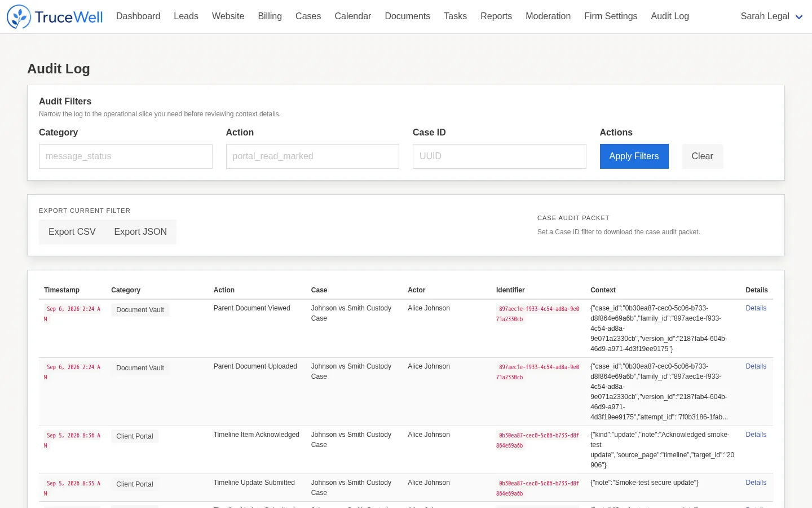Open Details for Parent Document Uploaded row
This screenshot has height=508, width=812.
[756, 366]
